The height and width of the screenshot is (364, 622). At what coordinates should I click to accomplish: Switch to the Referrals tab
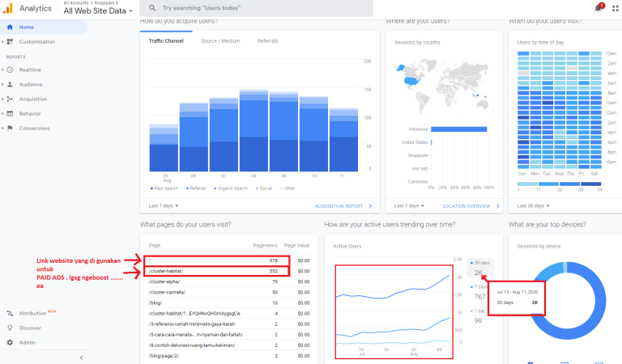[x=267, y=40]
